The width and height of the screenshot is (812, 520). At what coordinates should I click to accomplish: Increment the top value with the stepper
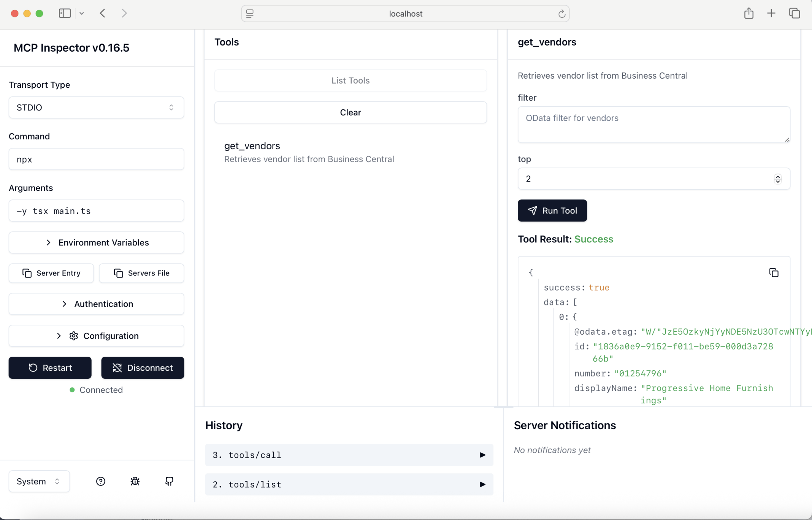tap(778, 176)
